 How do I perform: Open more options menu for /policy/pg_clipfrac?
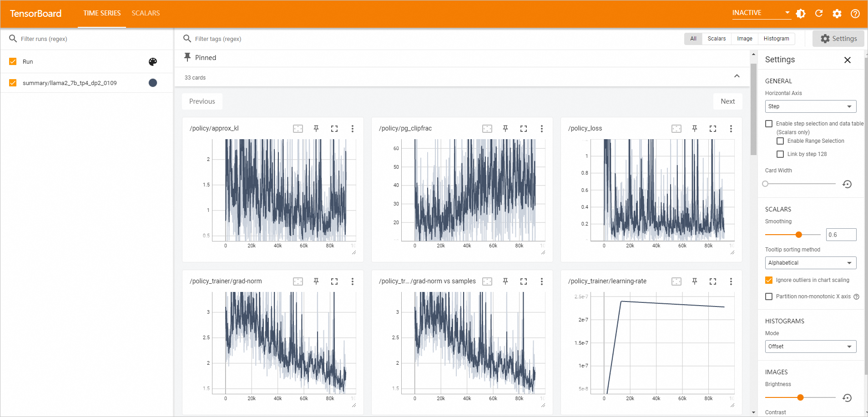click(x=542, y=129)
